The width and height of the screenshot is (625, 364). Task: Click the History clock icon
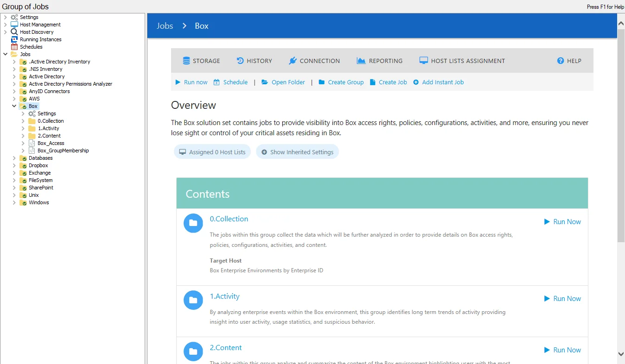coord(240,61)
